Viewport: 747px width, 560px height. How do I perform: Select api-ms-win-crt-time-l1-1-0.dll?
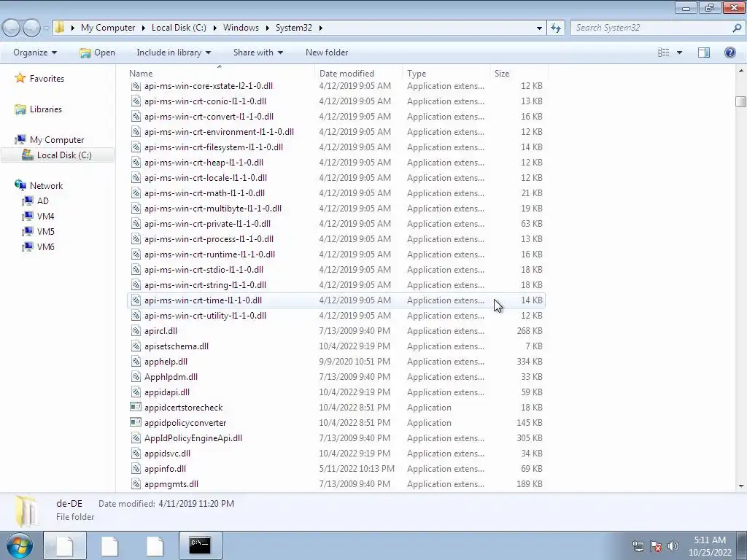coord(336,300)
